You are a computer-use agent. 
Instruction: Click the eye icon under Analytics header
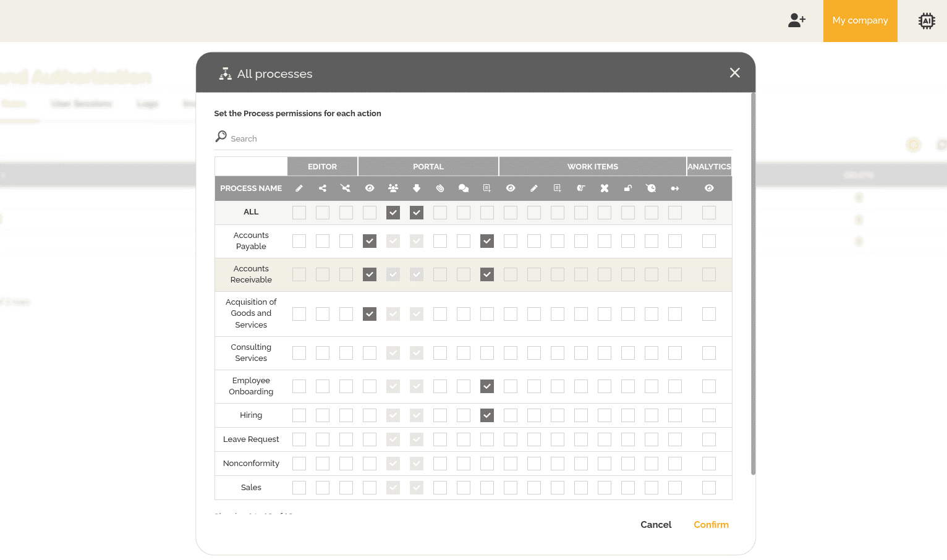(x=709, y=189)
